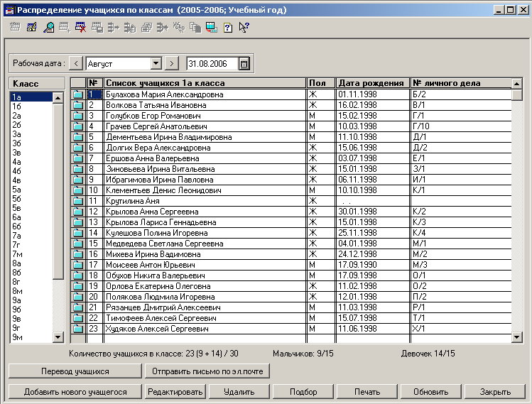Image resolution: width=532 pixels, height=404 pixels.
Task: Select class 9м in the class list
Action: pyautogui.click(x=17, y=337)
